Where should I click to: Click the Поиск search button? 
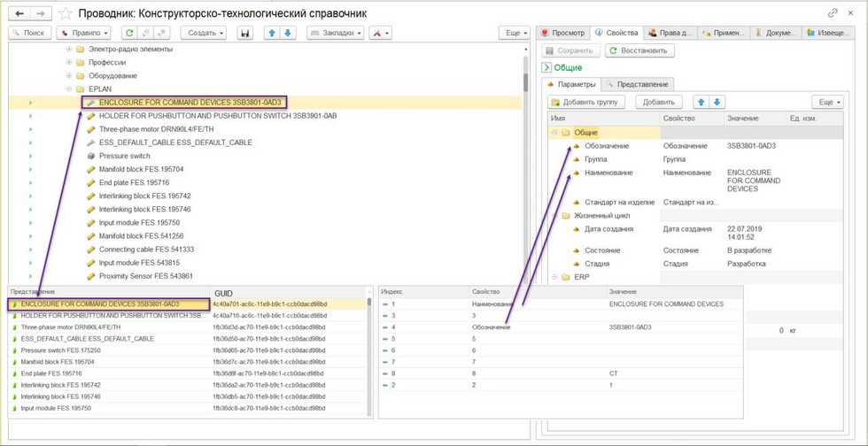pos(29,33)
